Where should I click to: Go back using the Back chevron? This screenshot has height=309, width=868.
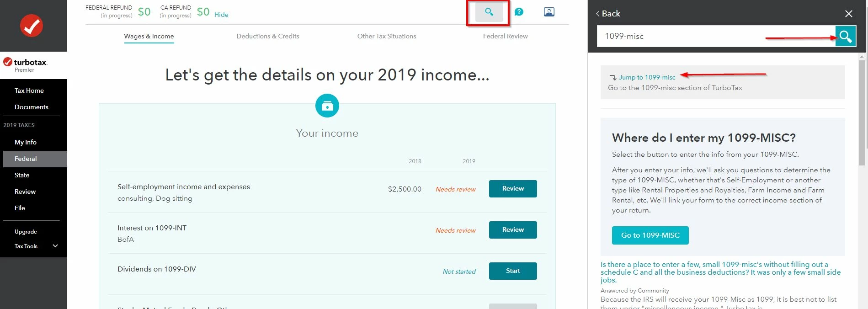pyautogui.click(x=608, y=14)
